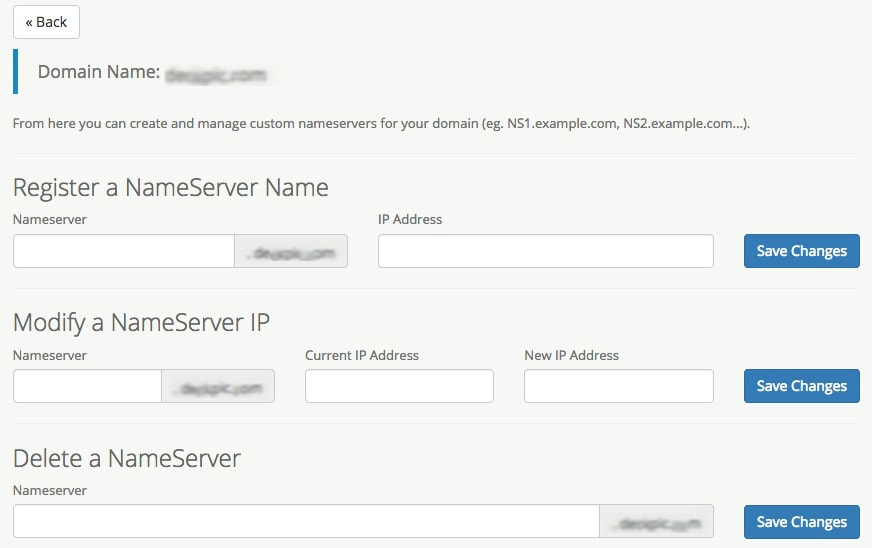Click the domain suffix addon in Register section
Screen dimensions: 872x548
point(291,252)
